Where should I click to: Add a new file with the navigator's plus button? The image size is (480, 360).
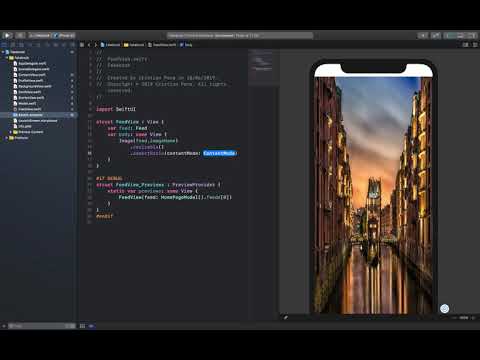(3, 326)
